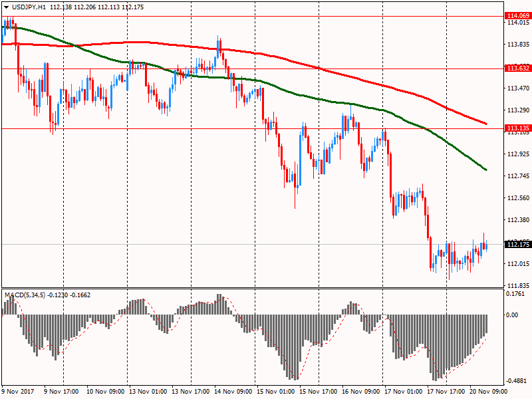
Task: Select the 13 Nov 17:00 time label
Action: click(191, 392)
